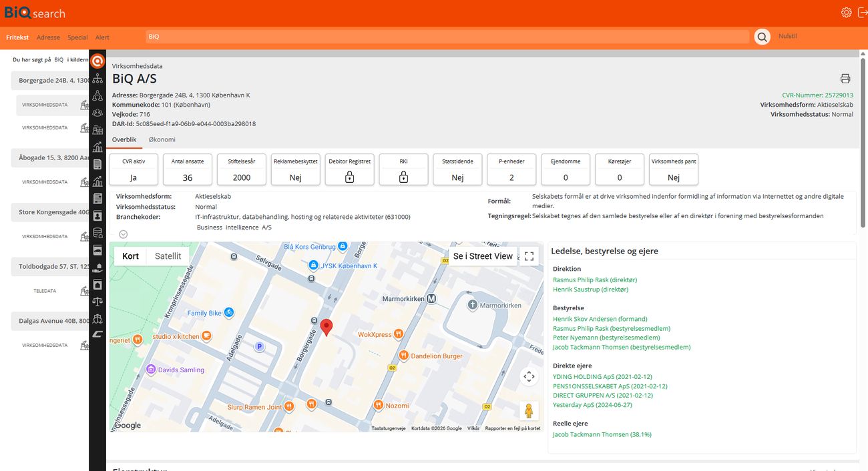Open the Antal ansatte tile showing 36

188,169
